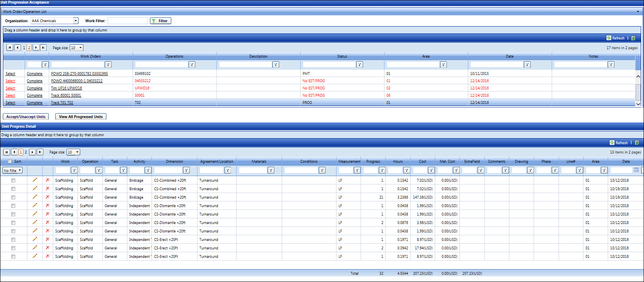Viewport: 644px width, 282px height.
Task: Click Refresh icon in the work order grid
Action: point(609,38)
